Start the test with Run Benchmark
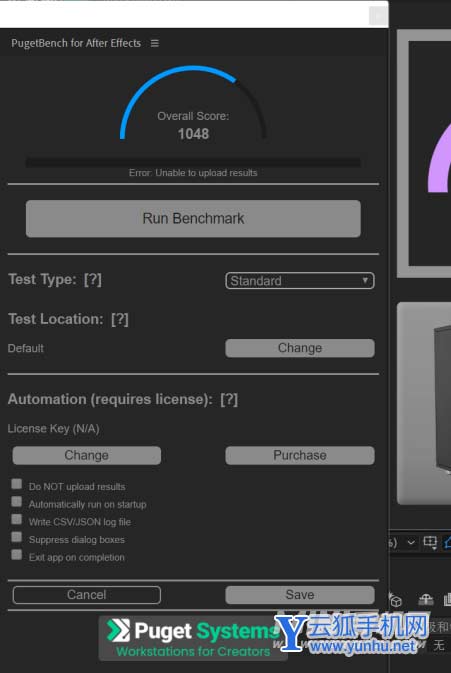Screen dimensions: 451x673 (x=193, y=218)
